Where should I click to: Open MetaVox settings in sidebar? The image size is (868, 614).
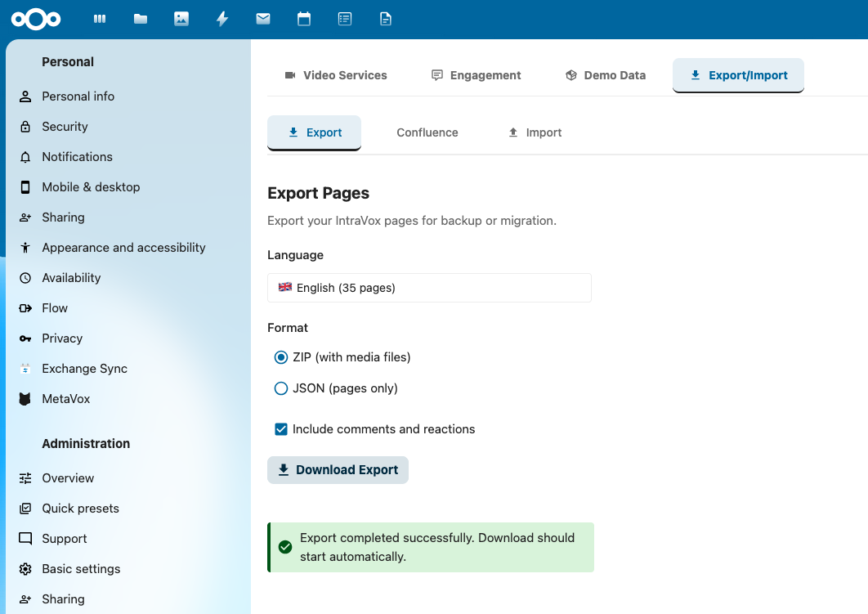[x=65, y=399]
